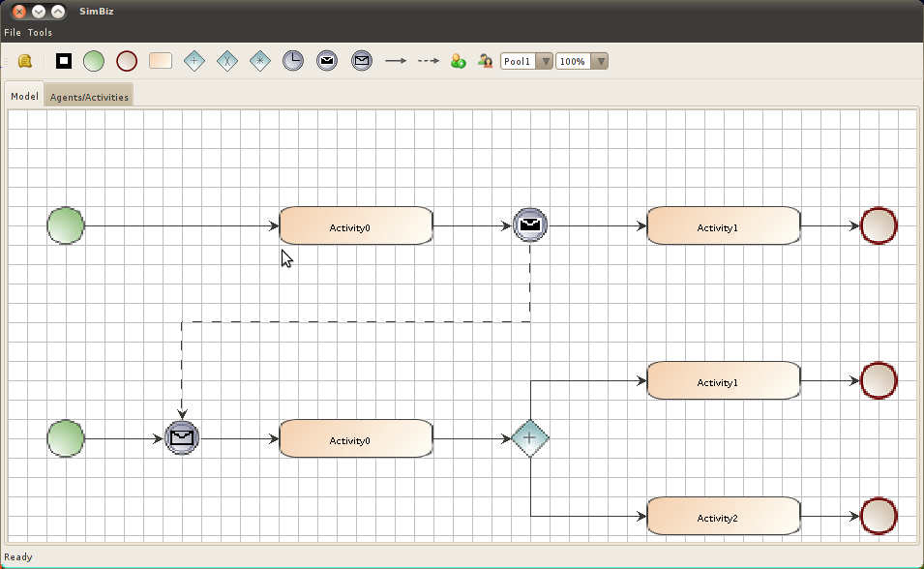The height and width of the screenshot is (569, 924).
Task: Choose the timer event clock tool
Action: 293,61
